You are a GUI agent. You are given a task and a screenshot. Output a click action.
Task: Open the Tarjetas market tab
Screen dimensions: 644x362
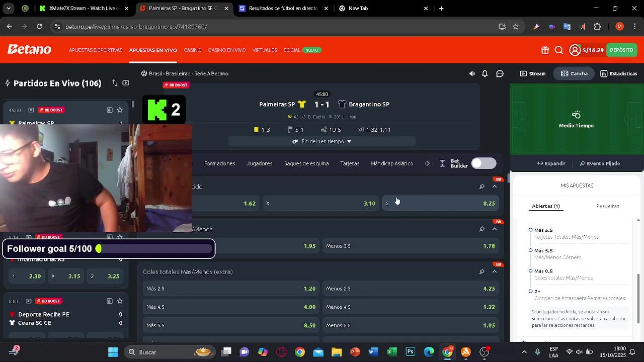click(350, 163)
